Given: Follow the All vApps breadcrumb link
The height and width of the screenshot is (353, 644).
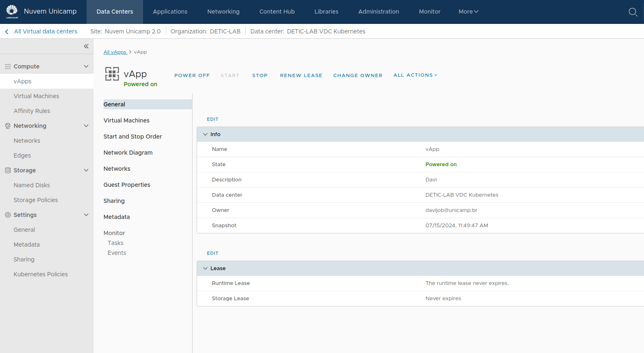Looking at the screenshot, I should pos(115,52).
